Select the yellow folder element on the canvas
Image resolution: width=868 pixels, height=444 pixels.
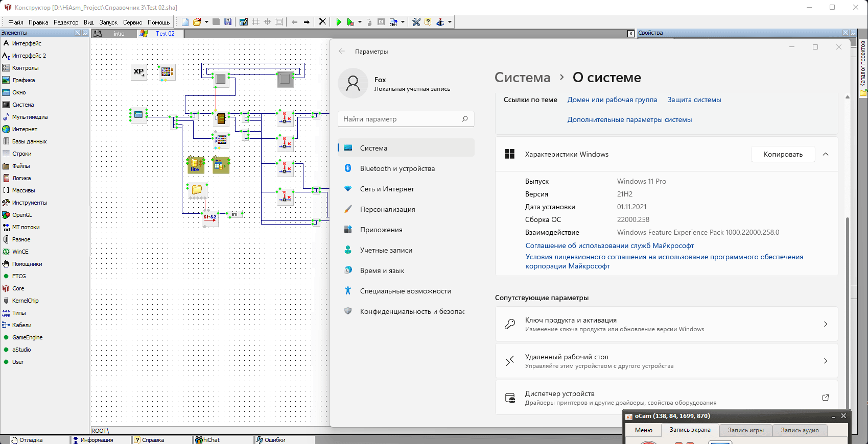pos(197,190)
